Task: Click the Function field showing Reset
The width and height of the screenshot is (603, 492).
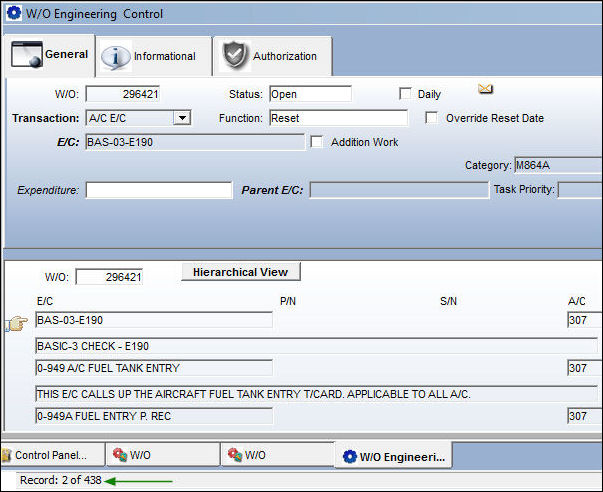Action: (338, 118)
